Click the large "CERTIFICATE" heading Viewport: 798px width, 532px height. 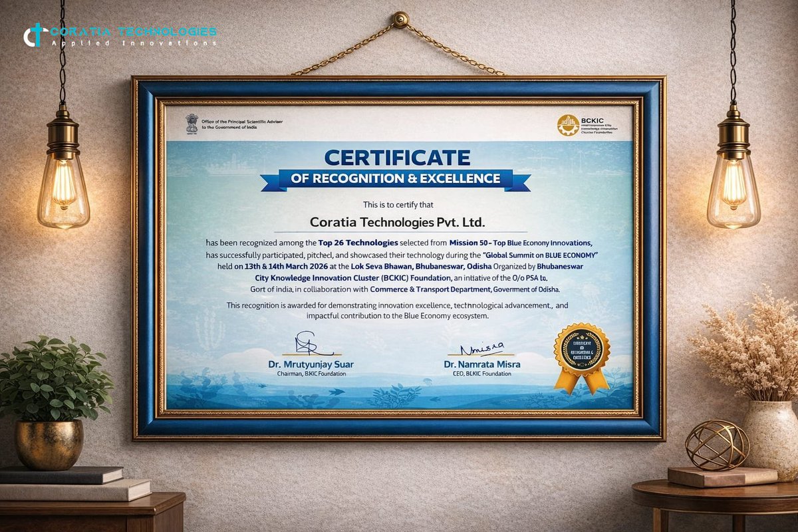coord(397,158)
